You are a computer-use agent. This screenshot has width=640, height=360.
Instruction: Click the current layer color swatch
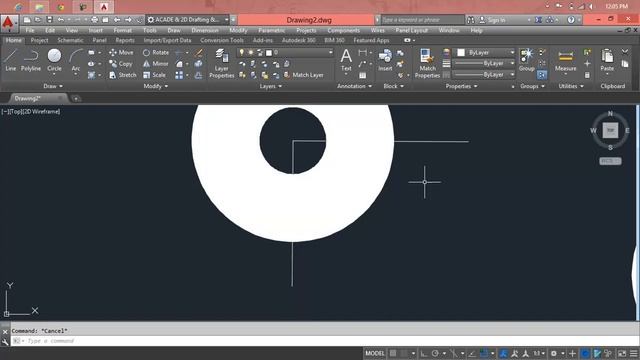coord(269,52)
